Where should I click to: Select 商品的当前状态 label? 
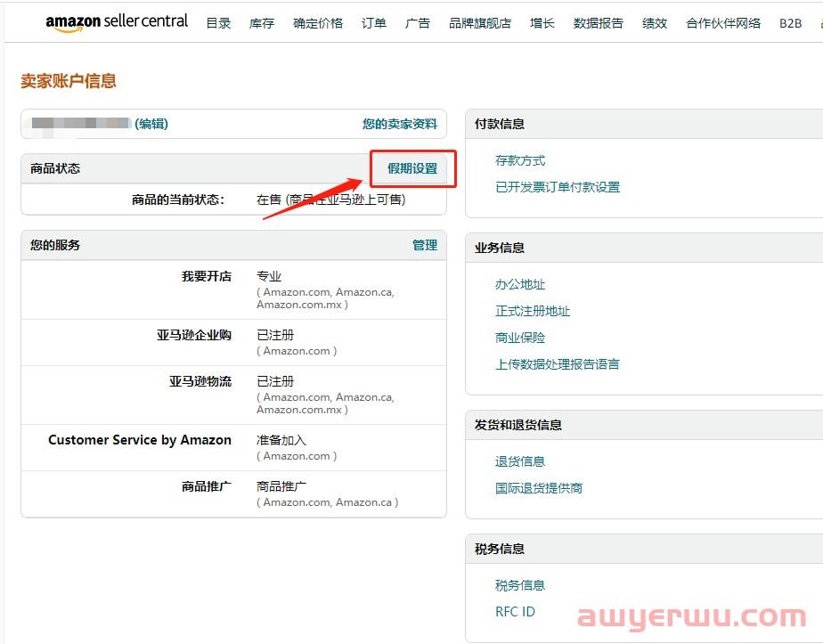pyautogui.click(x=178, y=200)
